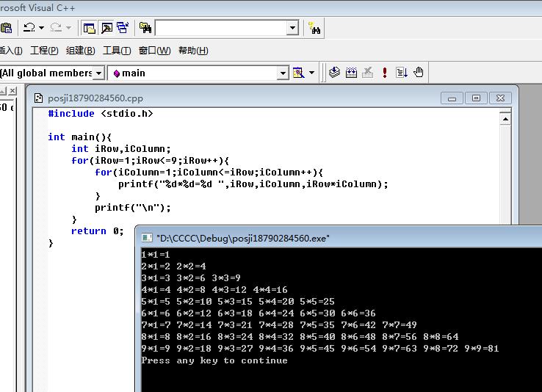The height and width of the screenshot is (392, 542).
Task: Toggle breakpoint with the hand icon
Action: click(x=419, y=73)
